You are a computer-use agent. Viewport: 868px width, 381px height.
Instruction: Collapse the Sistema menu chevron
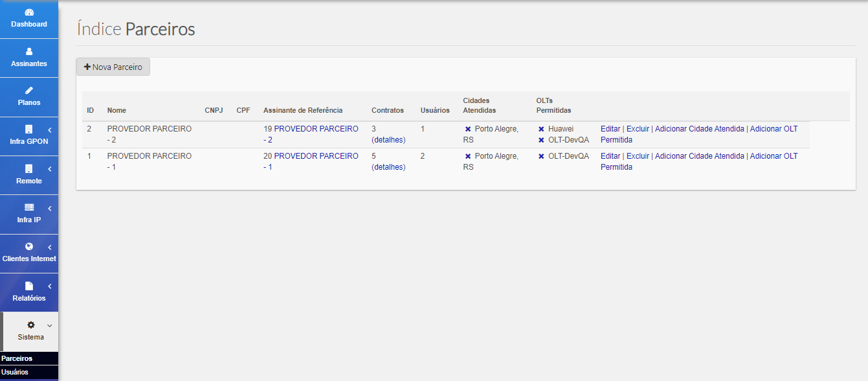tap(50, 325)
